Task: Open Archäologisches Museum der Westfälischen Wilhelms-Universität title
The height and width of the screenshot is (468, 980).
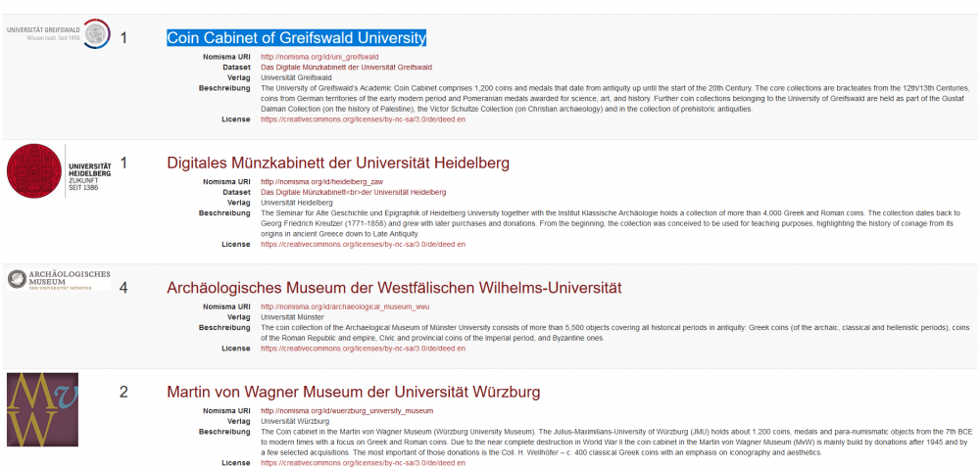Action: (394, 288)
